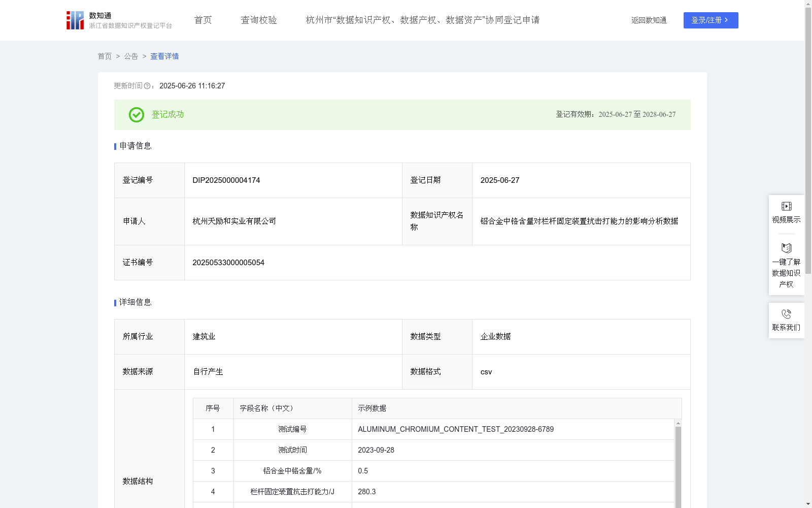Viewport: 812px width, 508px height.
Task: Open the 杭州市协同登记申请 menu item
Action: click(x=422, y=20)
